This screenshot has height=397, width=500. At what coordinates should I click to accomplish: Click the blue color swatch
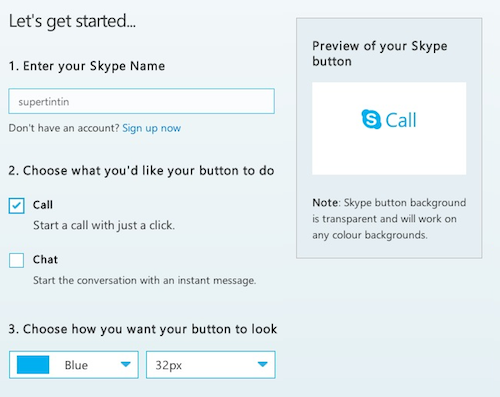(33, 365)
